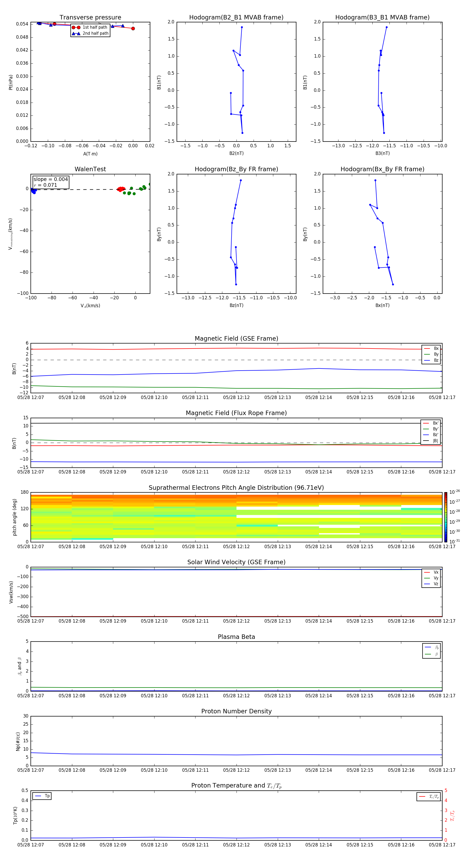
Task: Click the β legend entry in Plasma Beta
Action: [431, 654]
